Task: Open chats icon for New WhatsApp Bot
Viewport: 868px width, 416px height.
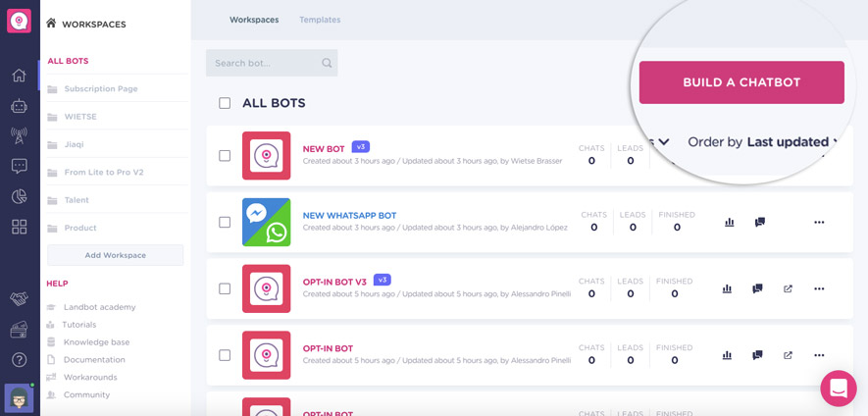Action: (x=759, y=222)
